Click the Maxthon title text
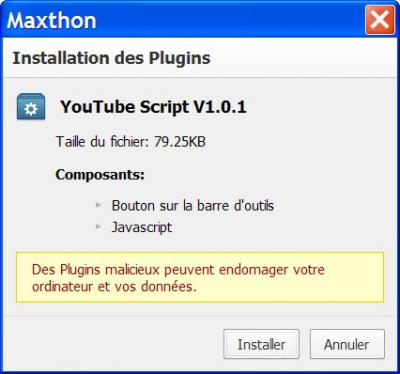Screen dimensions: 400x374 (52, 20)
